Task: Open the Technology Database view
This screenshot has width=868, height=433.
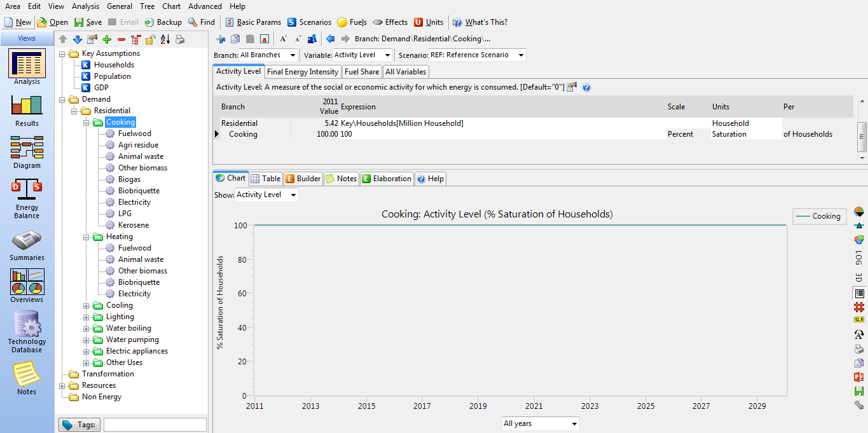Action: 27,333
